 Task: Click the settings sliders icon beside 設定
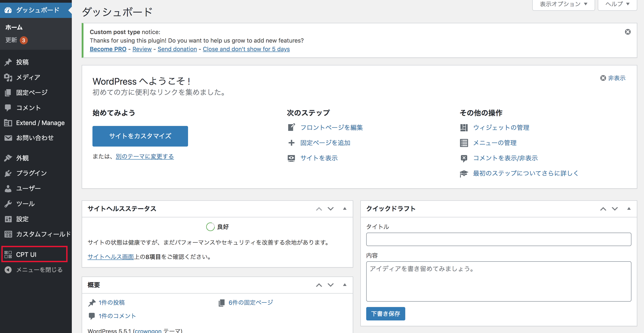[x=8, y=219]
